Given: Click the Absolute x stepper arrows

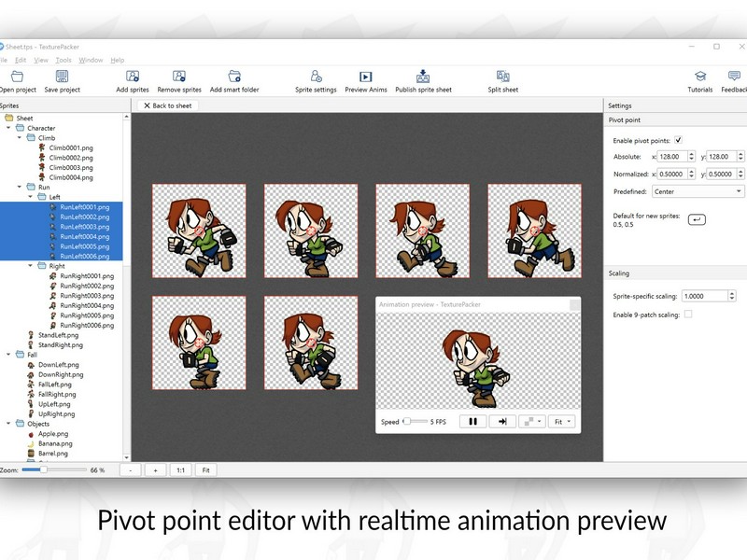Looking at the screenshot, I should point(692,156).
